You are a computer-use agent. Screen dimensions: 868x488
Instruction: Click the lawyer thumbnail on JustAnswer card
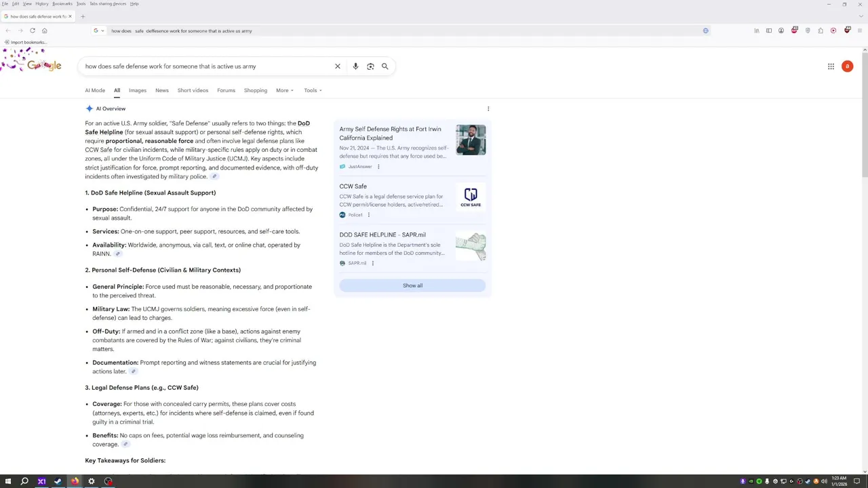[471, 140]
